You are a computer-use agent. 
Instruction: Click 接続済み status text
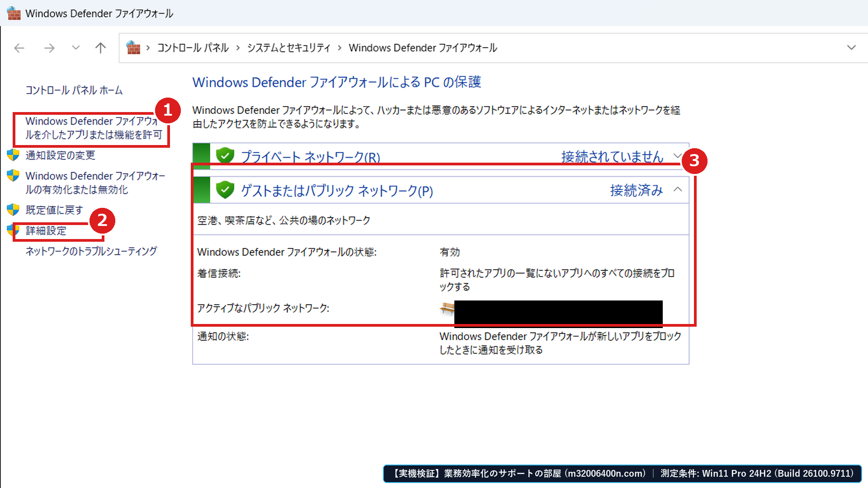point(636,190)
